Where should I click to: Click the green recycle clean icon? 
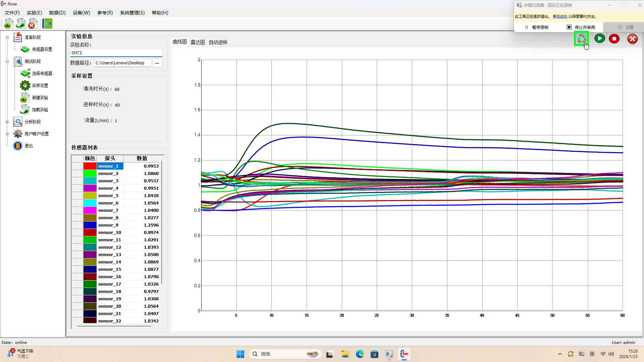click(581, 39)
